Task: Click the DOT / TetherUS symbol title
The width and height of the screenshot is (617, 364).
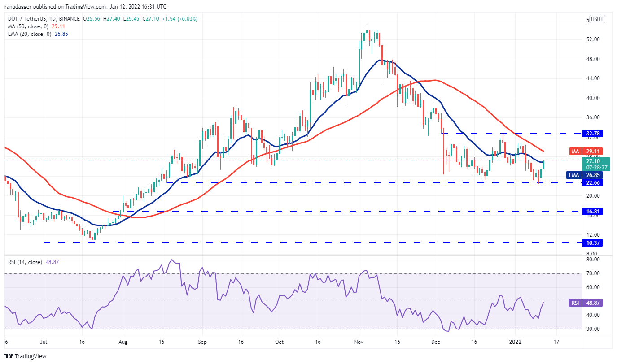Action: pyautogui.click(x=43, y=19)
